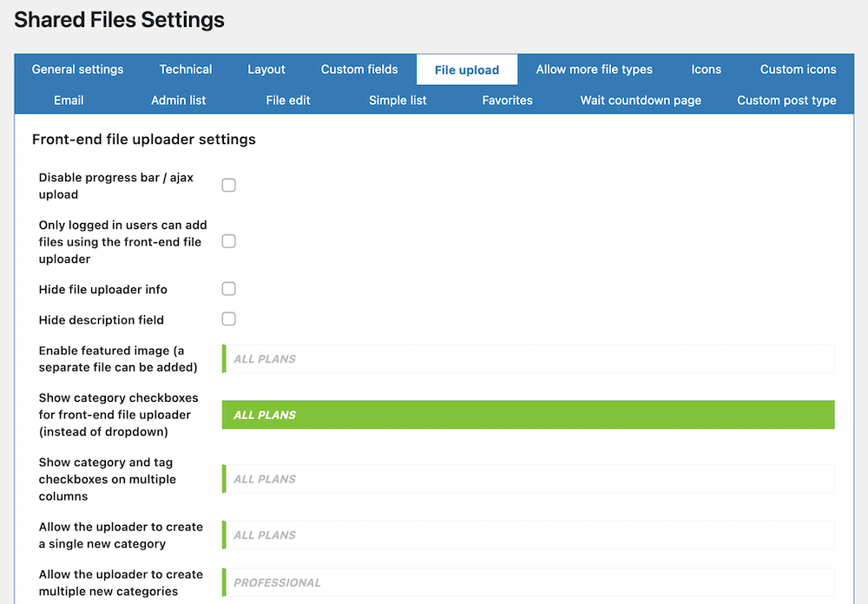Open the Layout tab
Image resolution: width=868 pixels, height=604 pixels.
click(x=266, y=69)
